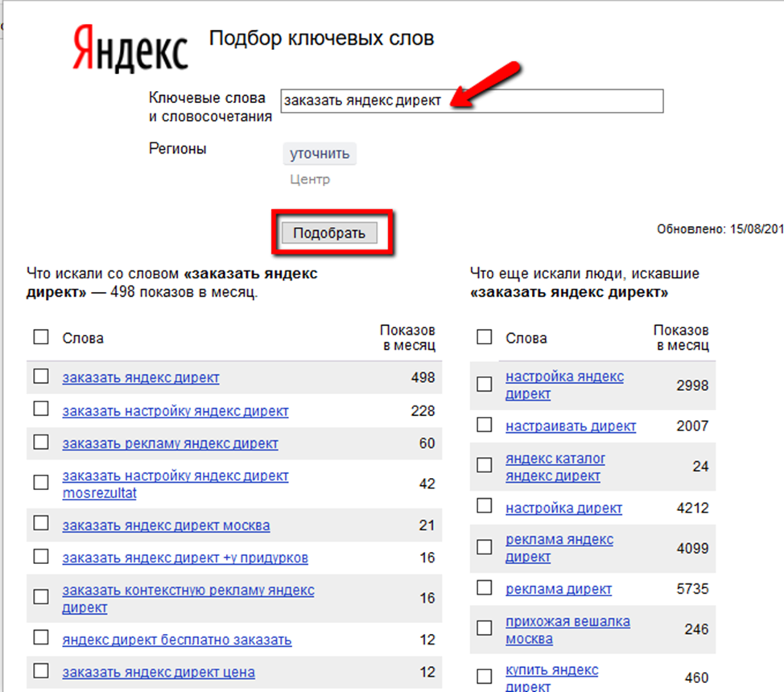Click яндекс директ бесплатно заказать link
784x692 pixels.
point(176,641)
